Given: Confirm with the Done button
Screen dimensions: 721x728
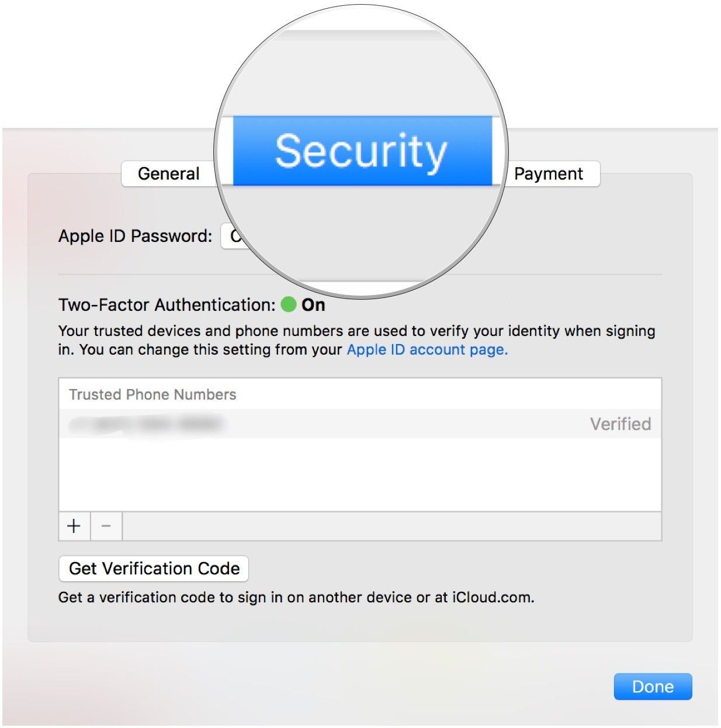Looking at the screenshot, I should [653, 687].
